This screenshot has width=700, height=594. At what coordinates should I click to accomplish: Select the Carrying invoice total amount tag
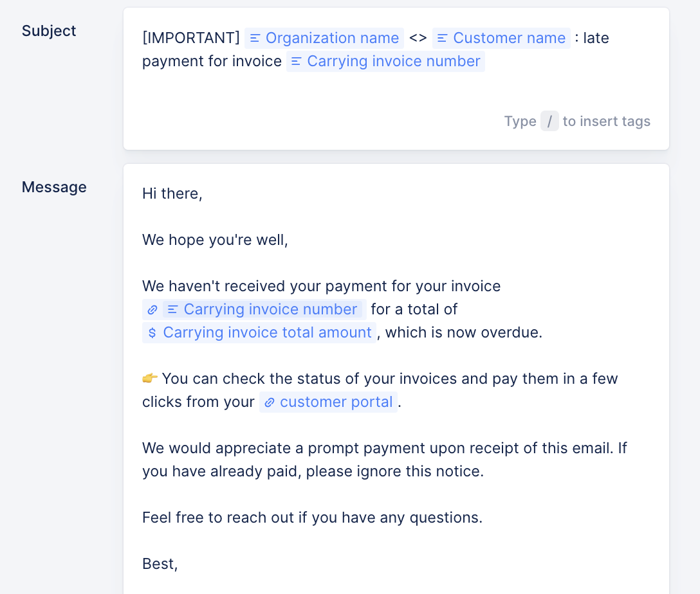259,332
